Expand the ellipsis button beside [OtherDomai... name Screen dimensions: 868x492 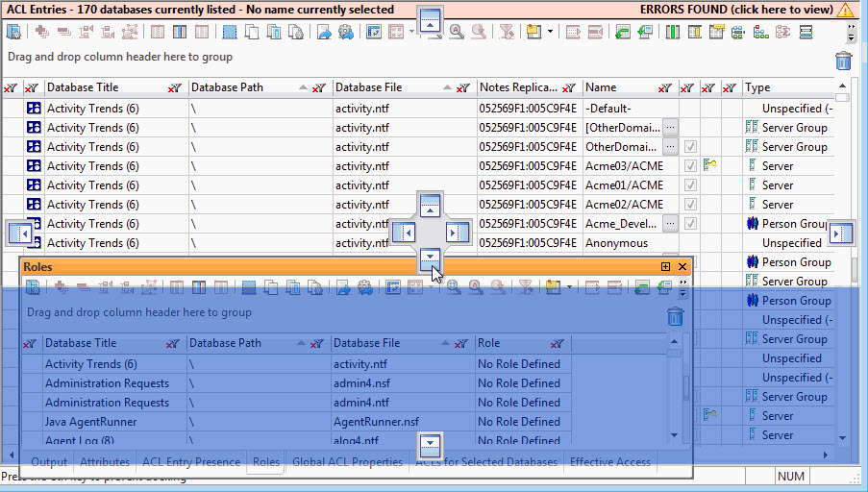point(670,128)
